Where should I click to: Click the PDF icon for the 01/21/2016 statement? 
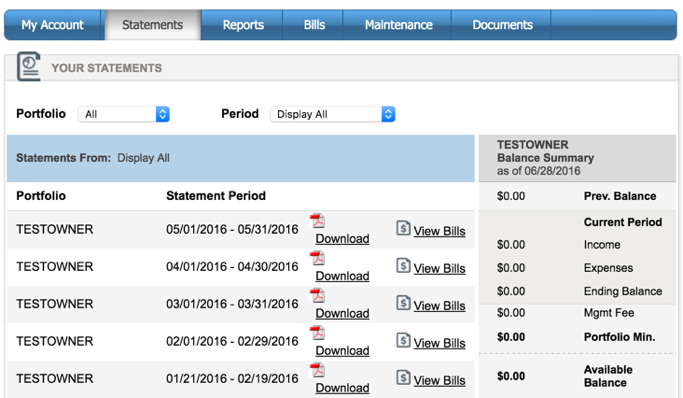pos(317,370)
